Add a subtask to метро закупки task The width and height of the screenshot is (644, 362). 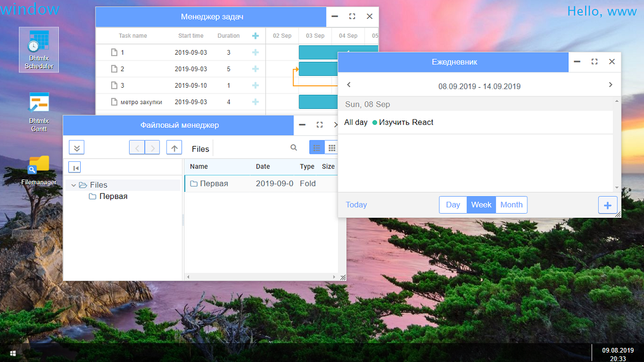(x=256, y=101)
